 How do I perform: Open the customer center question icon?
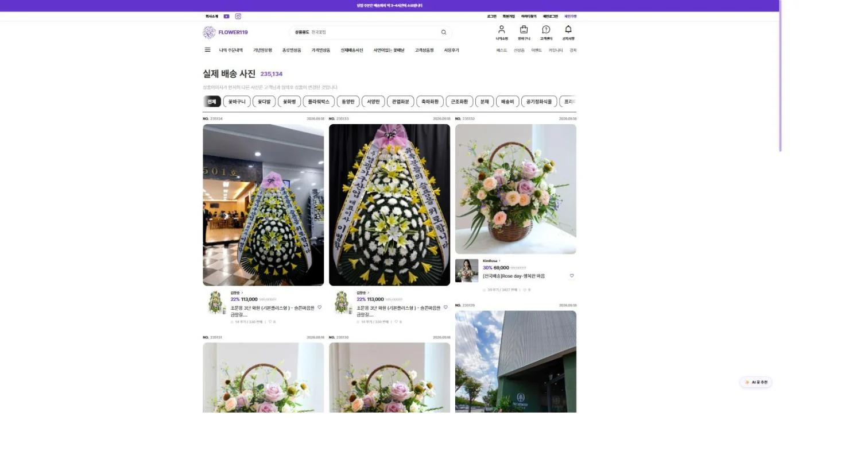(x=546, y=29)
